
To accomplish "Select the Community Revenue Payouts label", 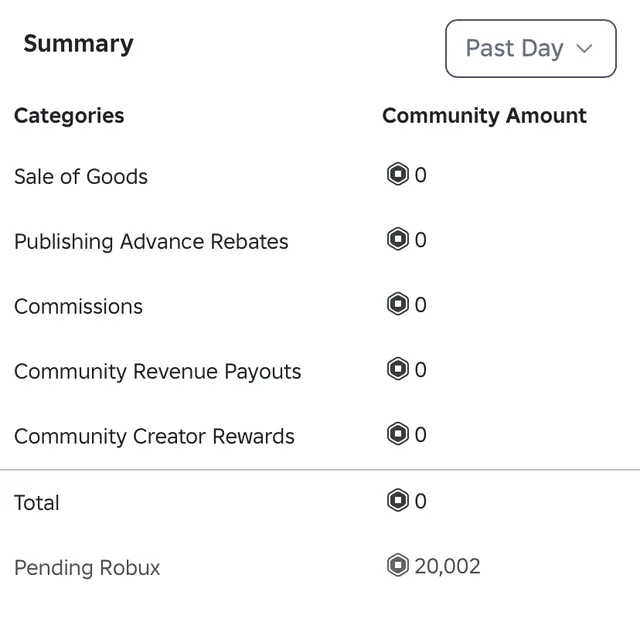I will pyautogui.click(x=158, y=371).
